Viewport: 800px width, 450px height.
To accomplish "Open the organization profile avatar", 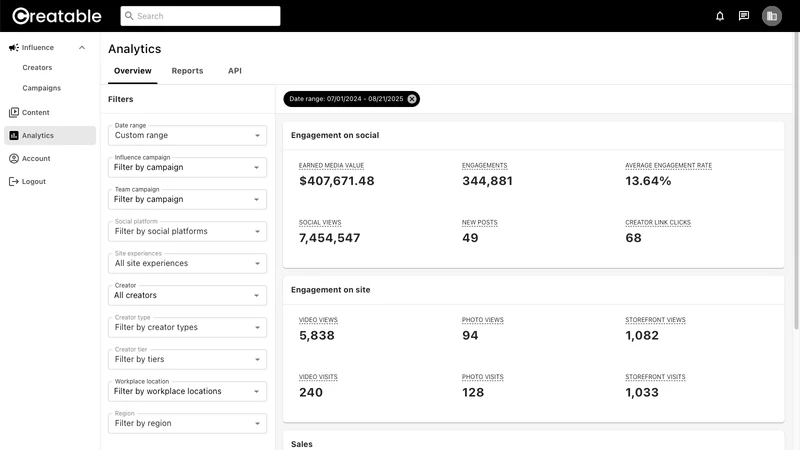I will click(771, 16).
